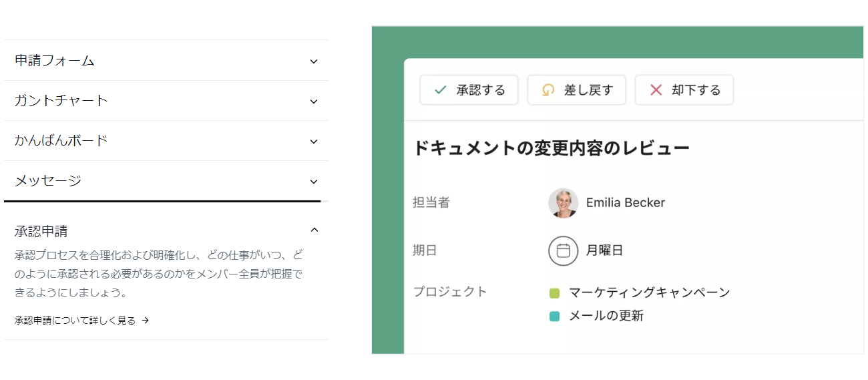868x380 pixels.
Task: Click the red X icon on 却下する
Action: click(656, 90)
